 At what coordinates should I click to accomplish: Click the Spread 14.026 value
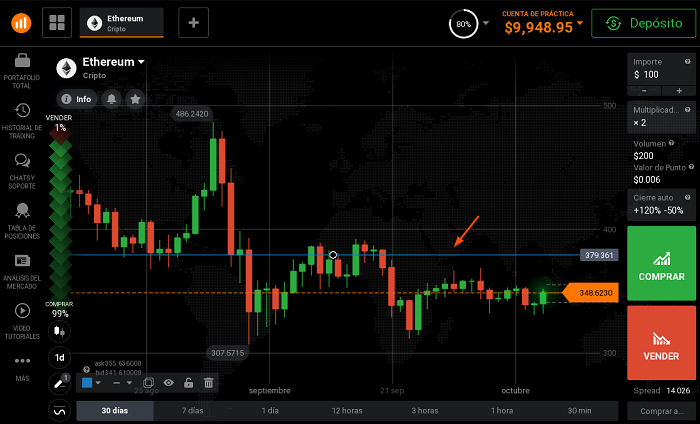(x=678, y=391)
